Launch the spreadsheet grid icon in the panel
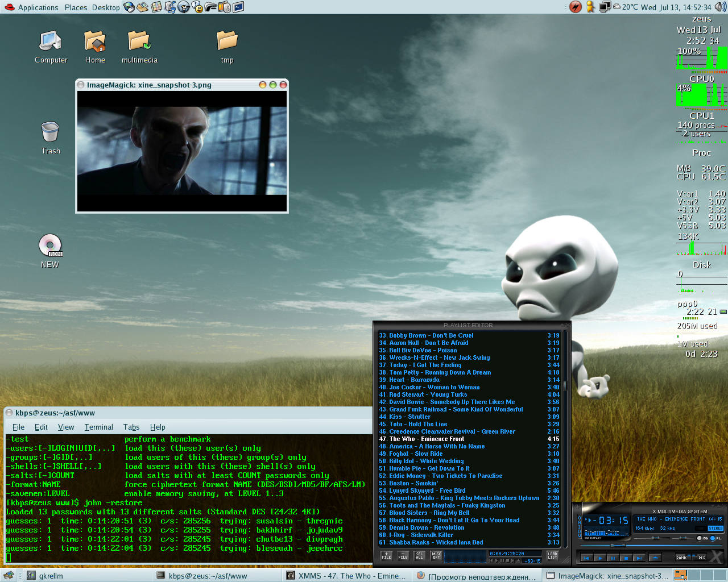The image size is (728, 582). pyautogui.click(x=156, y=7)
